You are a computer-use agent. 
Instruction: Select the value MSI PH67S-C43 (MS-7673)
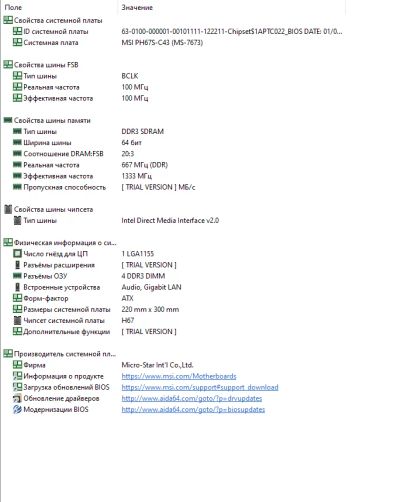[x=162, y=43]
